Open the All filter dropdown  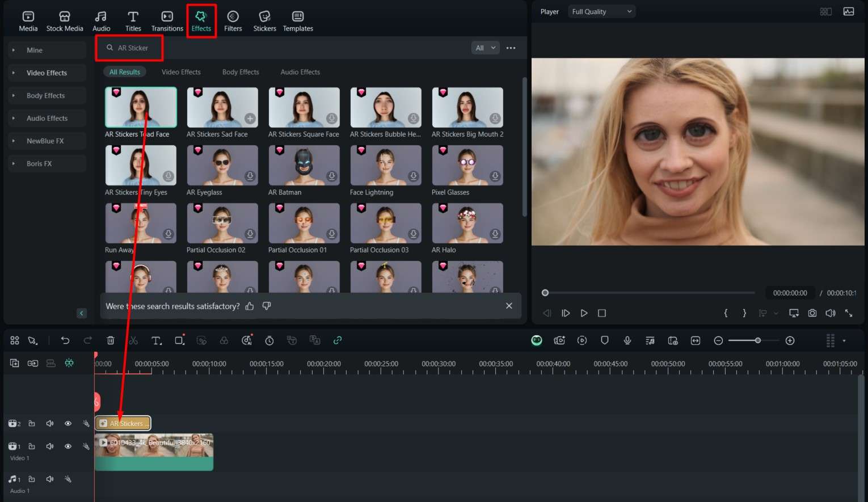[486, 48]
